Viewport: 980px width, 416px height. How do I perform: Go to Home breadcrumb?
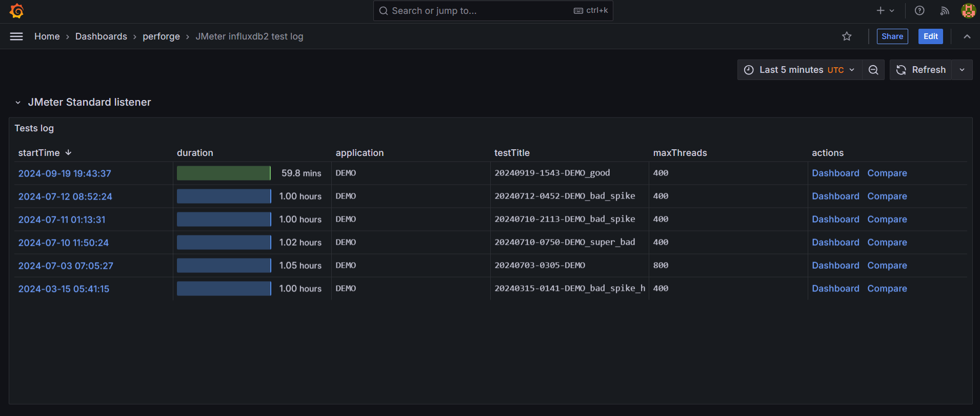coord(47,36)
